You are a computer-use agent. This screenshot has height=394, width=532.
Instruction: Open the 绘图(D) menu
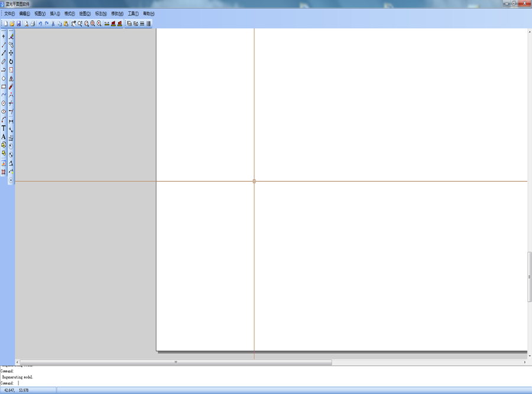pyautogui.click(x=85, y=14)
